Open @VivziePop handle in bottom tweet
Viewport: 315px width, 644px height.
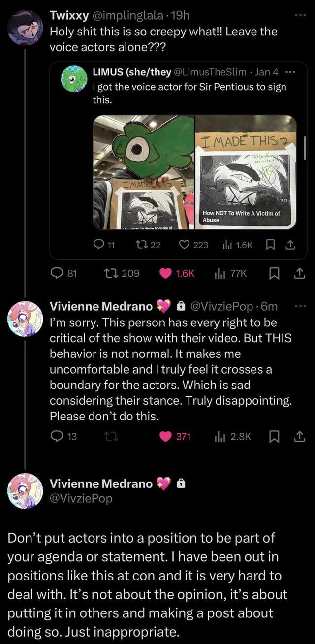[x=81, y=498]
